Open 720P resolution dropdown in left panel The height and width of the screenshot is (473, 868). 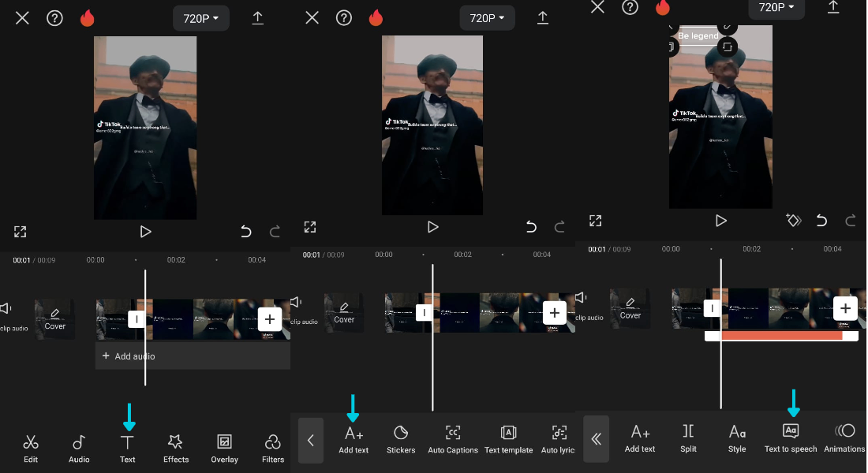pos(201,18)
